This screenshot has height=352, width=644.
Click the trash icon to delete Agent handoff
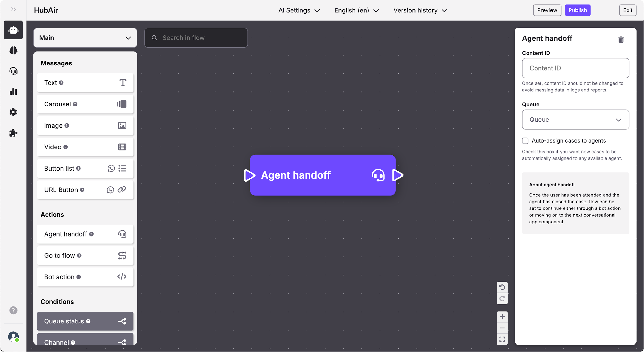621,39
